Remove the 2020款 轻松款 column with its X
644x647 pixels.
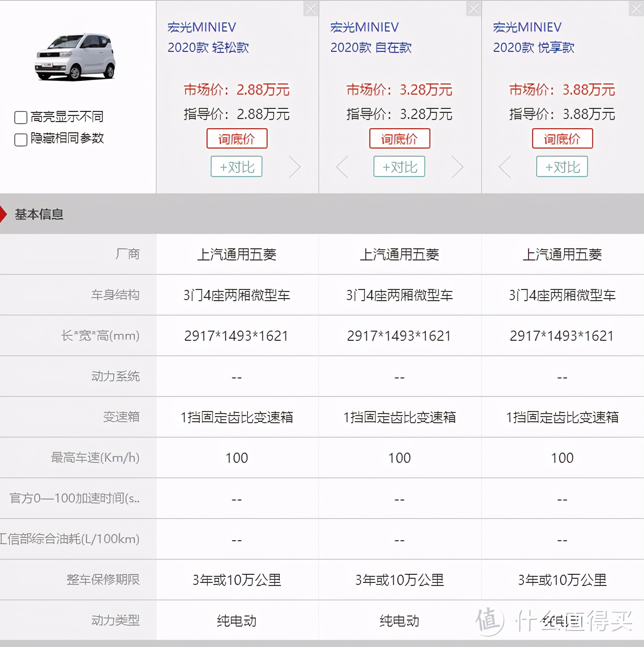tap(311, 9)
